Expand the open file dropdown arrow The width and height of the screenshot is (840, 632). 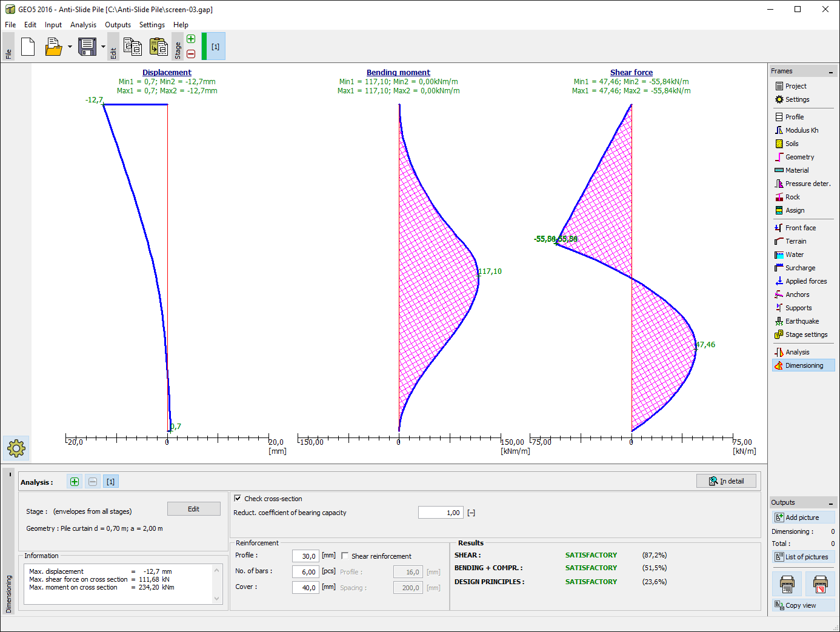[70, 47]
